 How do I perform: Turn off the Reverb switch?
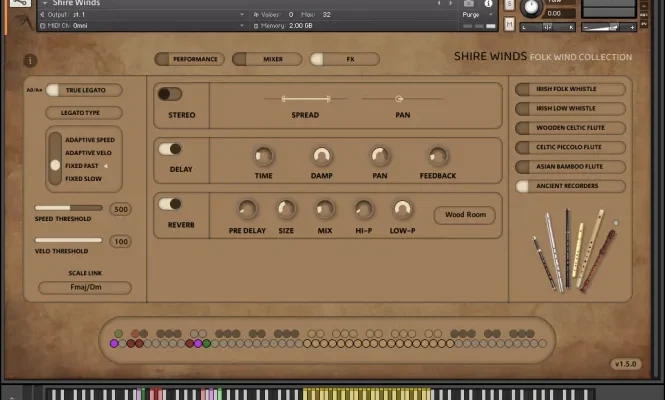click(170, 203)
